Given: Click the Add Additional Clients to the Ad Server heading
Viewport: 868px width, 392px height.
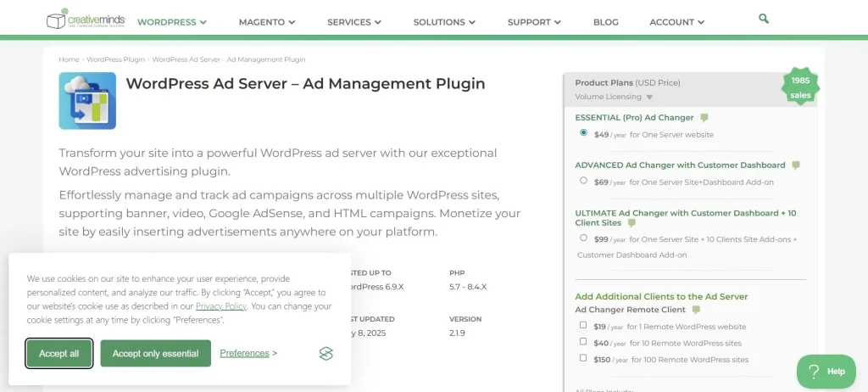Looking at the screenshot, I should 661,297.
